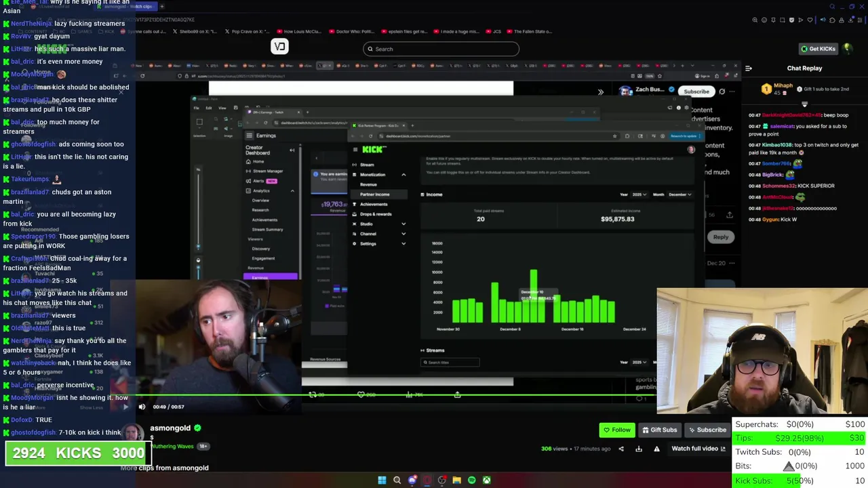Click the download clip icon

639,449
